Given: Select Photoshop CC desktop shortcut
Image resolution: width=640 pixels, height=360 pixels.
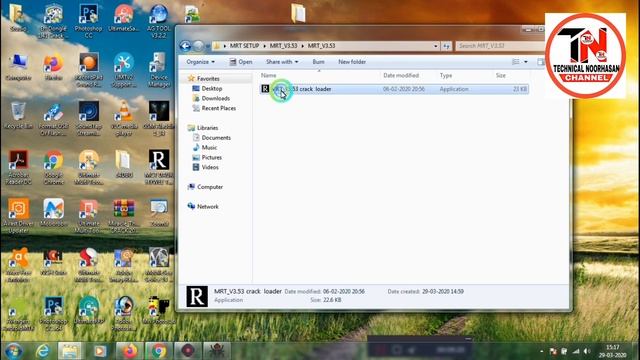Looking at the screenshot, I should coord(89,20).
